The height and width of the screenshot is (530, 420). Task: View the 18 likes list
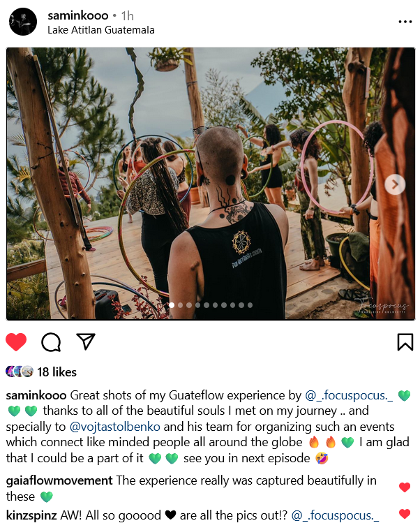(57, 372)
